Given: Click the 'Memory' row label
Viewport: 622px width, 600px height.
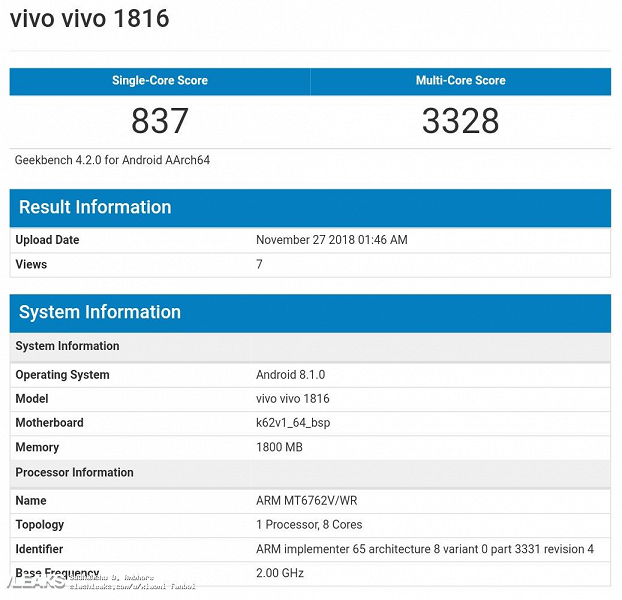Looking at the screenshot, I should pyautogui.click(x=37, y=447).
